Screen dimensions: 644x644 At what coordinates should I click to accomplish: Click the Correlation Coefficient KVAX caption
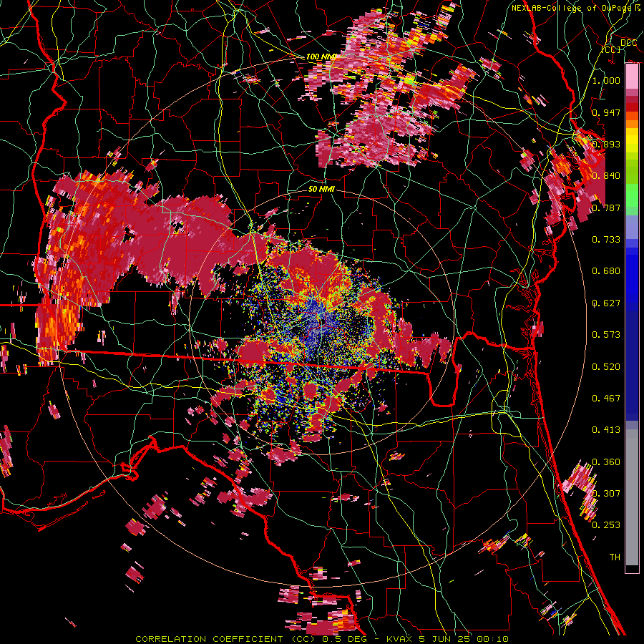click(322, 639)
